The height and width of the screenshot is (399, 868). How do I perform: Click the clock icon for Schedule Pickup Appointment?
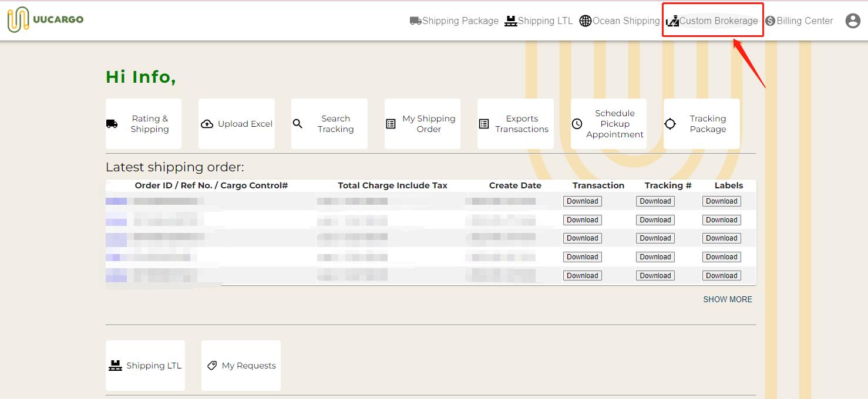point(577,124)
